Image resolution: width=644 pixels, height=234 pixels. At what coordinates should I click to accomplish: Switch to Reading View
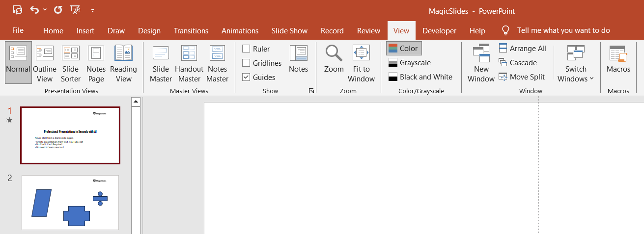(123, 64)
